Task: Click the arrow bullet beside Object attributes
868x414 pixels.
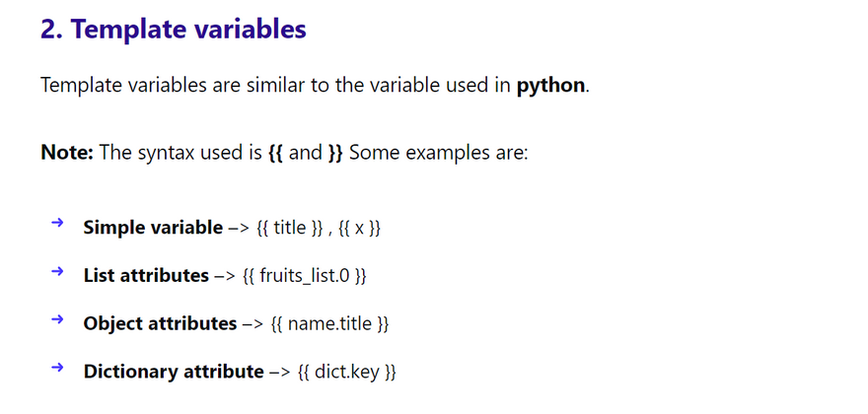Action: pos(56,319)
